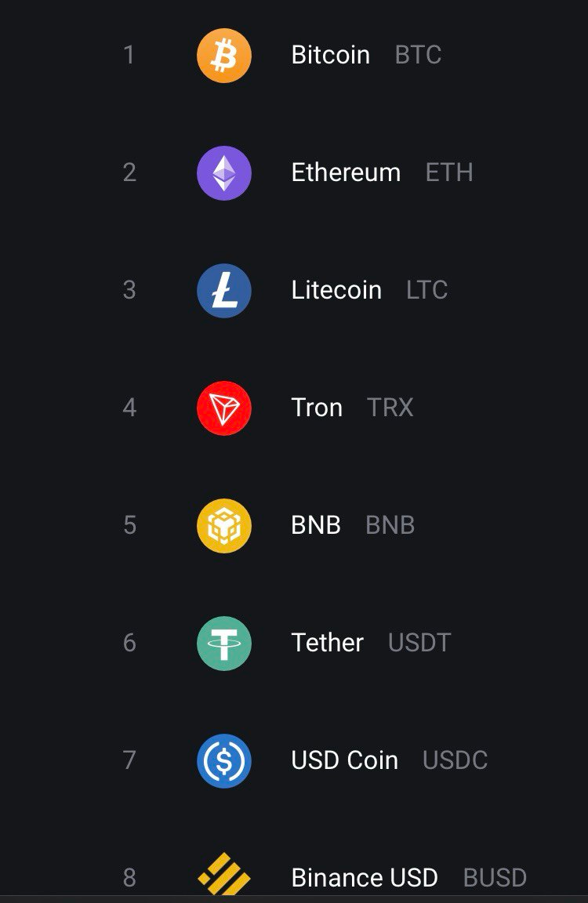Open the Bitcoin coin name
Screen dimensions: 588x903
point(331,56)
